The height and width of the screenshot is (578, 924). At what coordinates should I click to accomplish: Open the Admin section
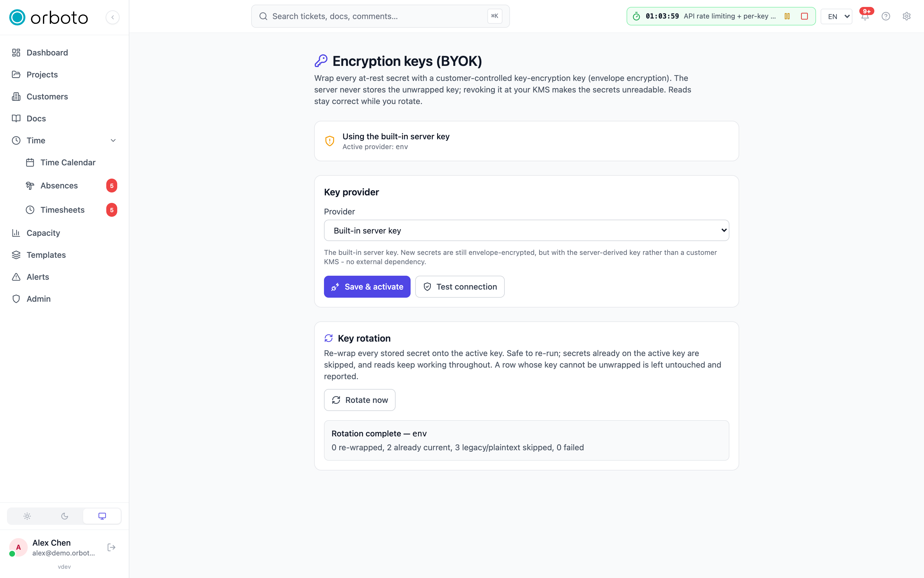64,299
